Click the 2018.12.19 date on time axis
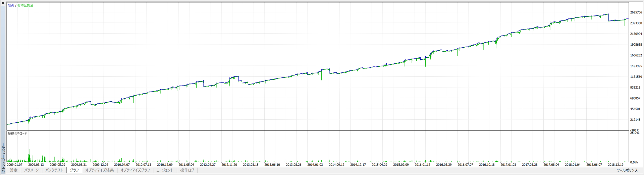This screenshot has width=644, height=175. pyautogui.click(x=615, y=165)
